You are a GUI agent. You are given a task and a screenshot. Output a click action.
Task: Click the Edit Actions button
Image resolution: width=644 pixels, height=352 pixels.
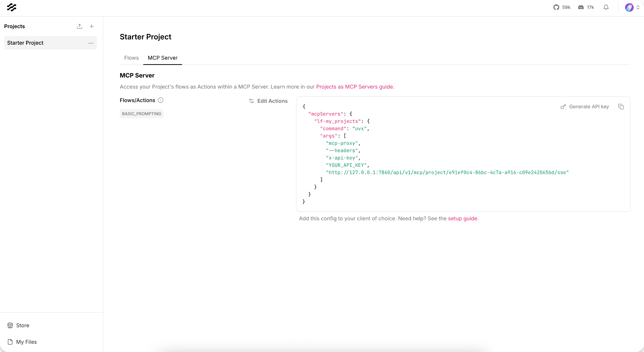pos(268,101)
